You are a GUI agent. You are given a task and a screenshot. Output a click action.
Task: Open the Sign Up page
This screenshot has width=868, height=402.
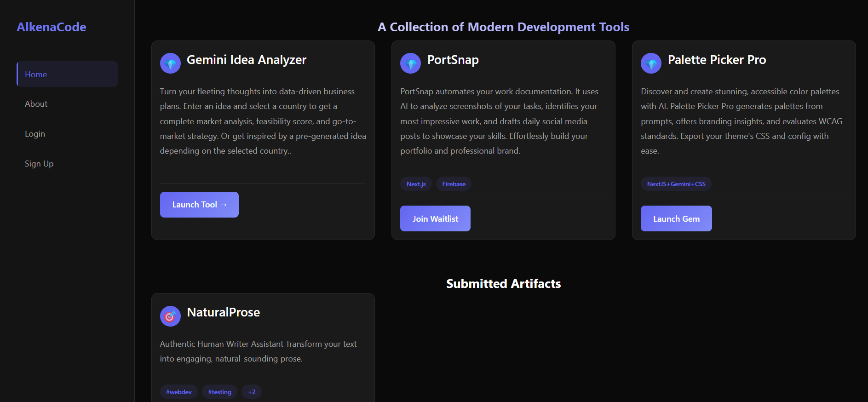point(39,163)
